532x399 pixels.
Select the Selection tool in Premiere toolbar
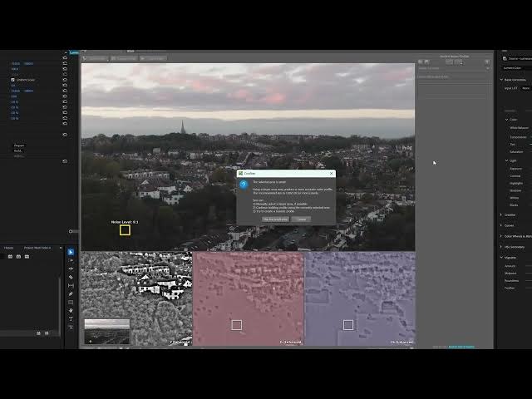pos(71,252)
